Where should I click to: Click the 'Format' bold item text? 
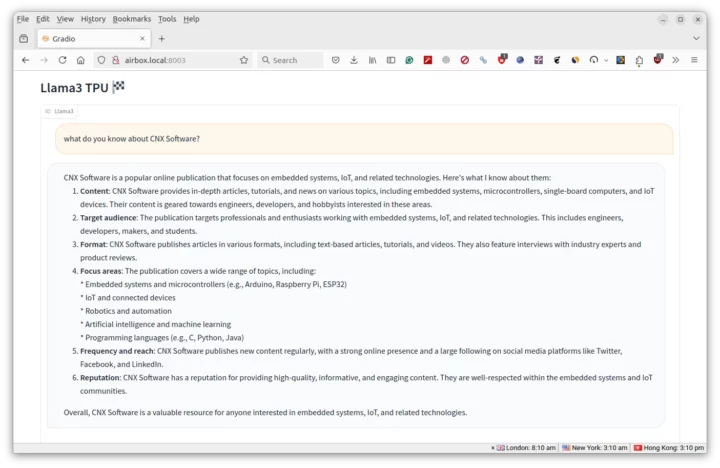(x=93, y=244)
